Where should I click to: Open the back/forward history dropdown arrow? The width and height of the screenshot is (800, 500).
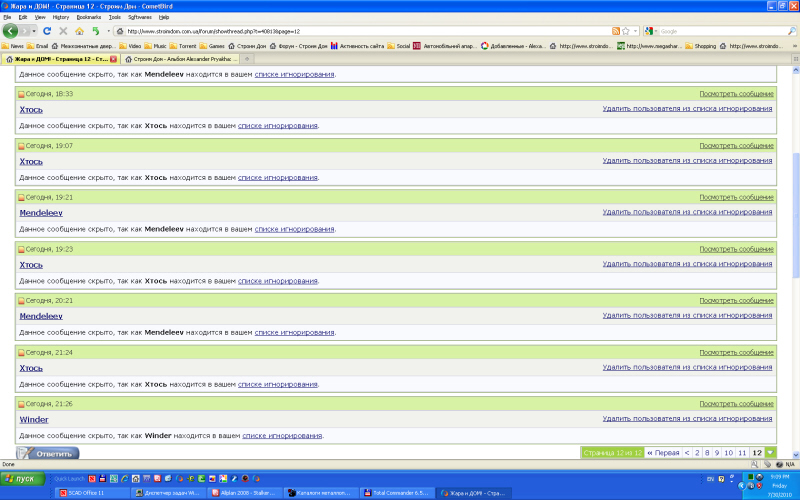[34, 31]
